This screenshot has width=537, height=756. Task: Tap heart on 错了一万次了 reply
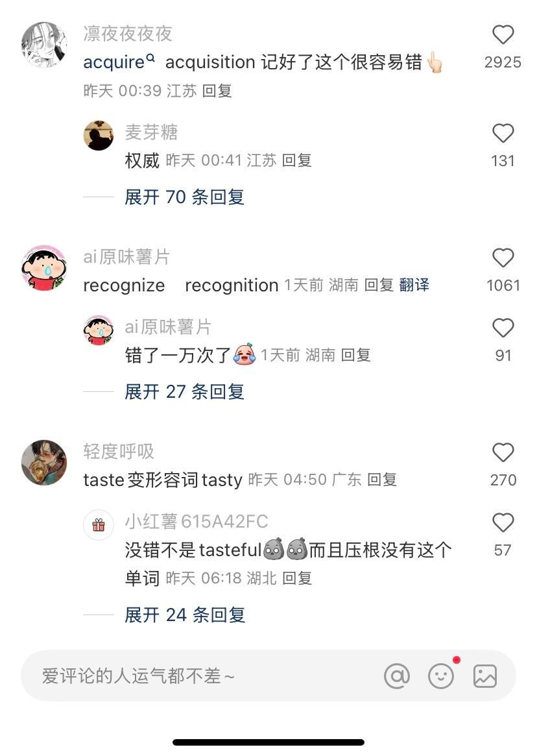[503, 328]
